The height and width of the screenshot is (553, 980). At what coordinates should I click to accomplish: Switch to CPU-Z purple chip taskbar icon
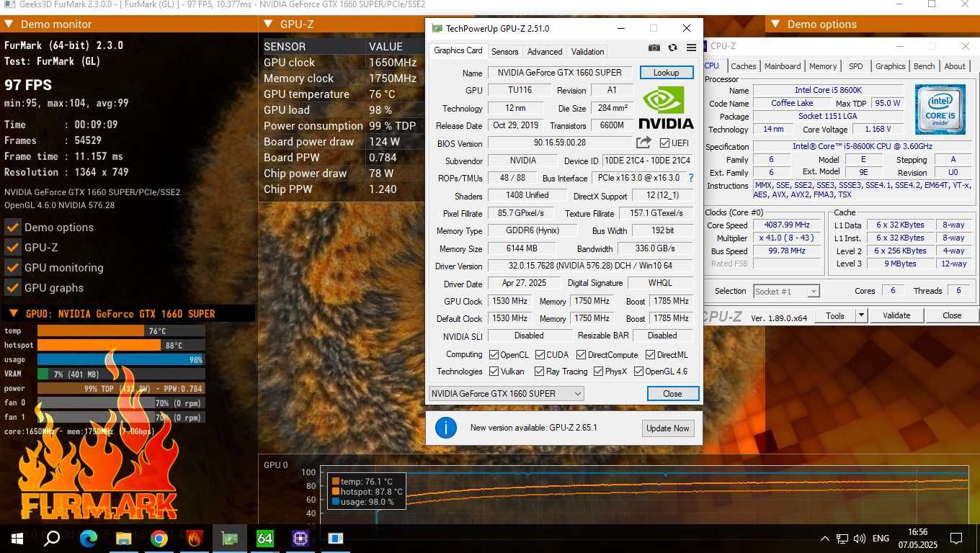click(x=300, y=539)
